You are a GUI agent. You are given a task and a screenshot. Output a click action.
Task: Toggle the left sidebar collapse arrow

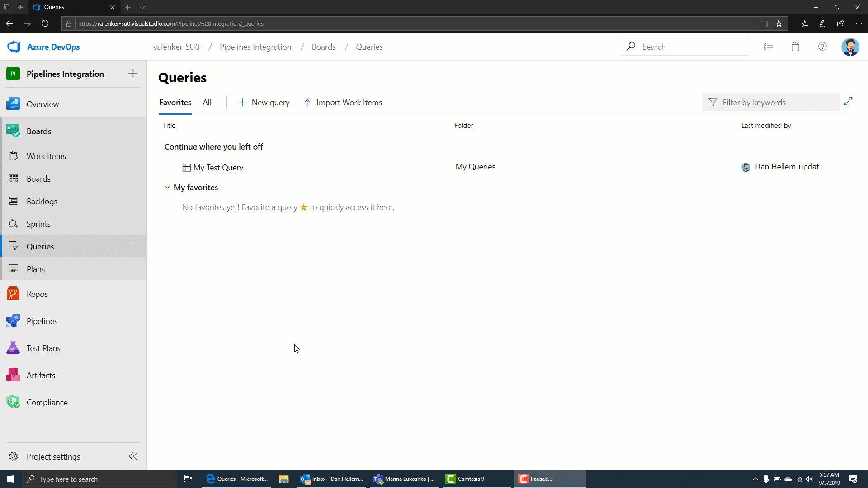click(x=133, y=456)
